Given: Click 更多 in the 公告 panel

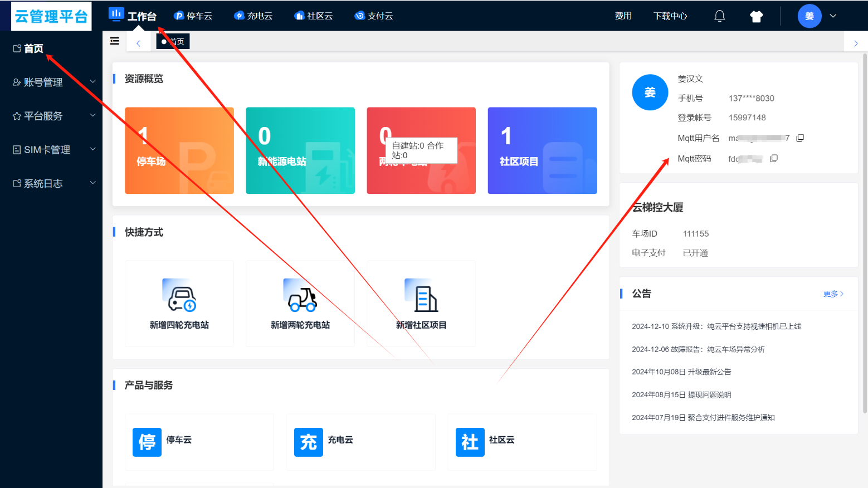Looking at the screenshot, I should [833, 294].
